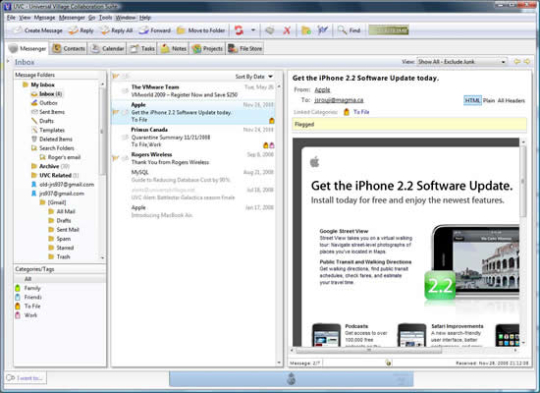Switch to the Messenger tab
This screenshot has width=540, height=393.
[28, 49]
